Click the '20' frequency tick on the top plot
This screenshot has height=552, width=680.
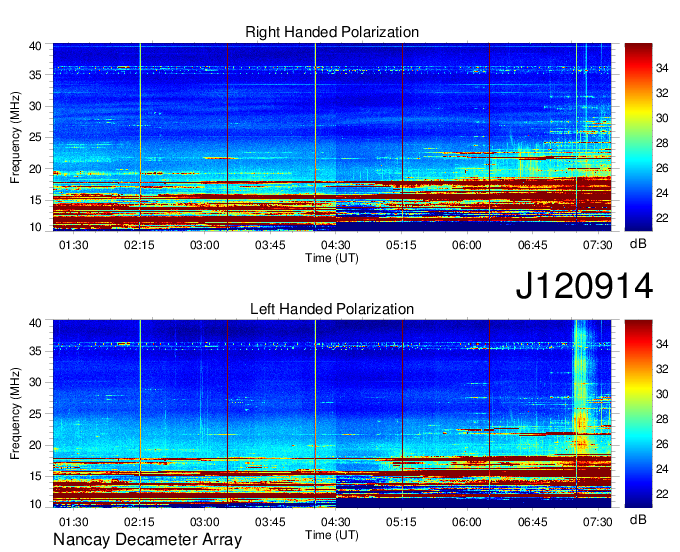35,169
